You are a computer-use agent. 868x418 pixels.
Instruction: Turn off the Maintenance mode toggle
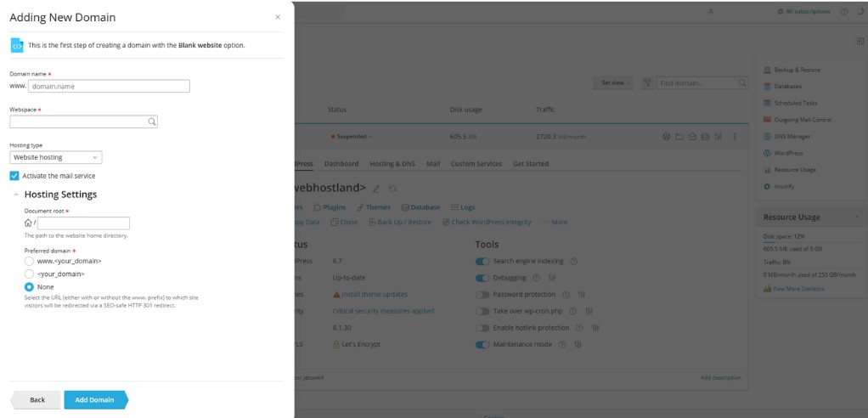pyautogui.click(x=482, y=344)
